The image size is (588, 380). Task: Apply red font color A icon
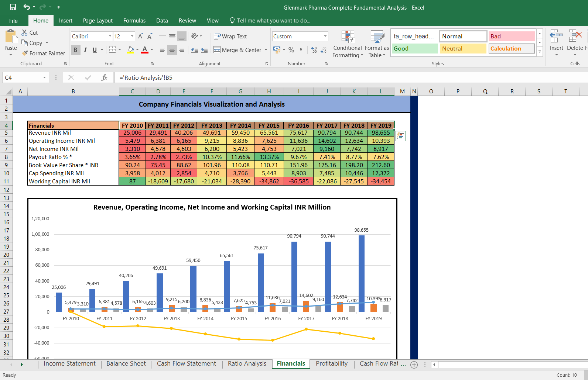(145, 50)
